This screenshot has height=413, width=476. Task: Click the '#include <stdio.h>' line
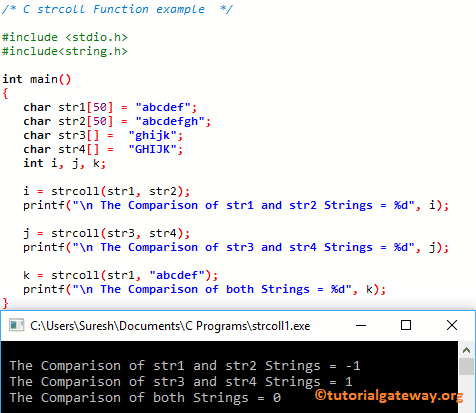(65, 37)
